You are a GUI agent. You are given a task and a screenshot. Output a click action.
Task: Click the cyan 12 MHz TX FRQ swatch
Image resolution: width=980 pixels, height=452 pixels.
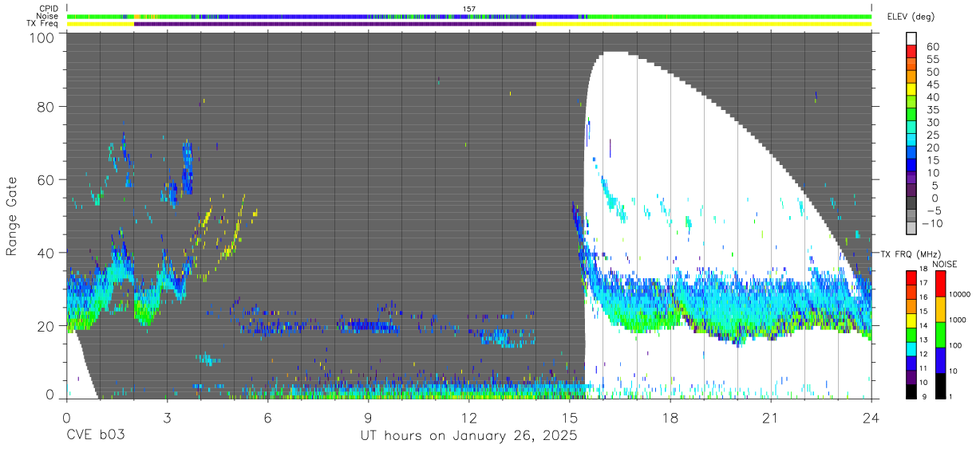(911, 349)
